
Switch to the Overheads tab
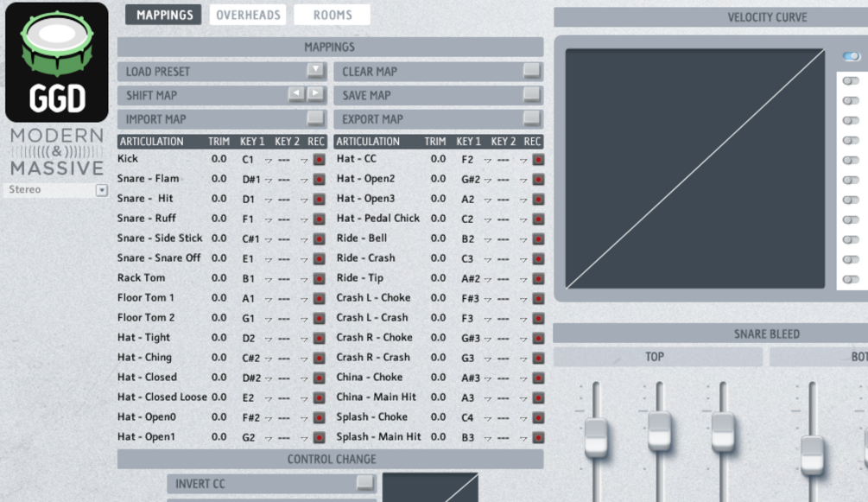(x=248, y=14)
